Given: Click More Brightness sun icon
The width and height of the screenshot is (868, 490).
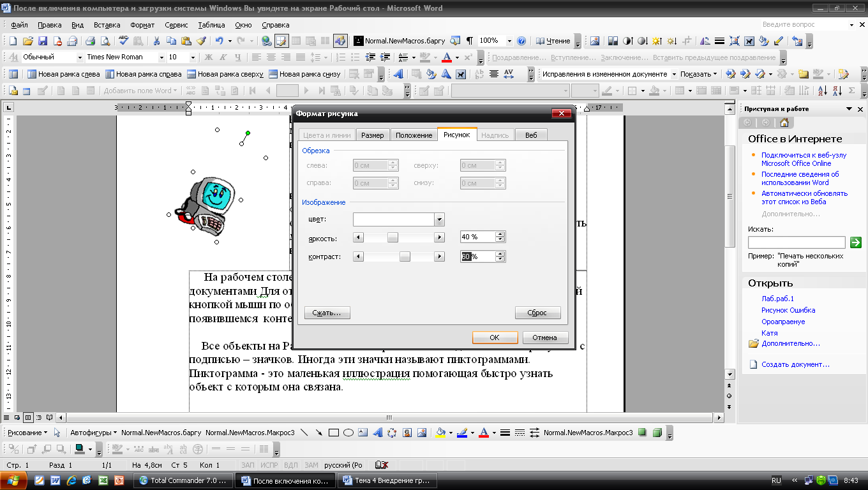Looking at the screenshot, I should 657,41.
